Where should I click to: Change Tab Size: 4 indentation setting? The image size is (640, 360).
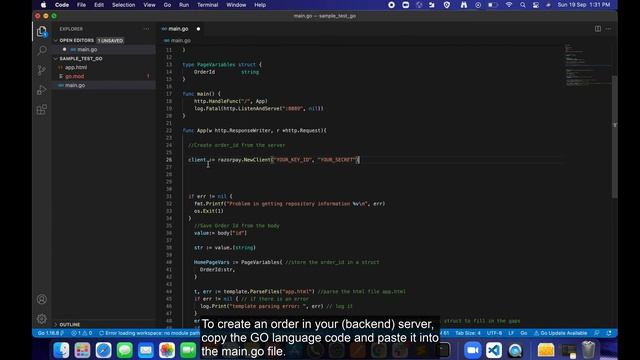[468, 333]
